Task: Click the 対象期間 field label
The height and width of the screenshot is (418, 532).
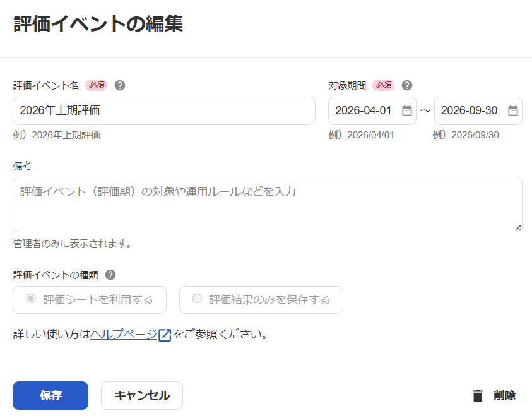Action: [x=347, y=85]
